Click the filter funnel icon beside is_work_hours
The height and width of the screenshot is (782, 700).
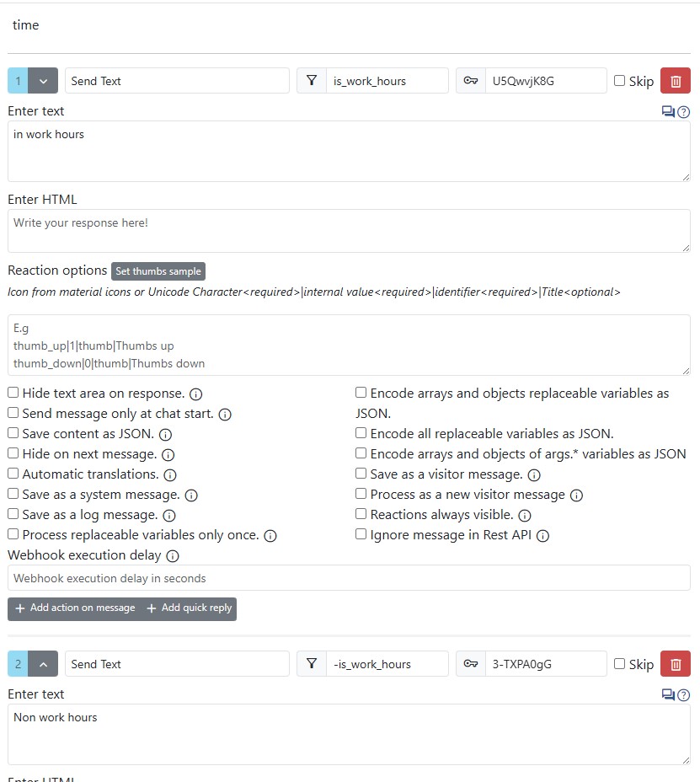pos(312,81)
